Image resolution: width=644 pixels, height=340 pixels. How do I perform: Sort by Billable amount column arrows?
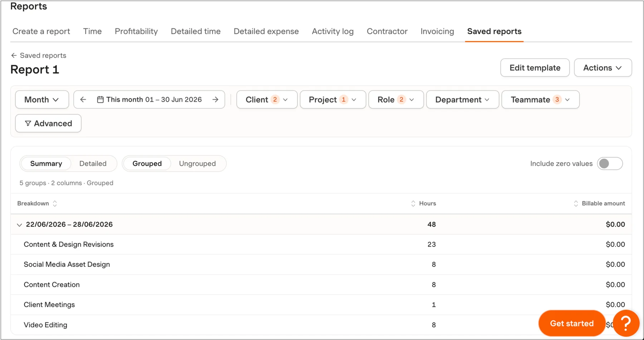point(576,203)
